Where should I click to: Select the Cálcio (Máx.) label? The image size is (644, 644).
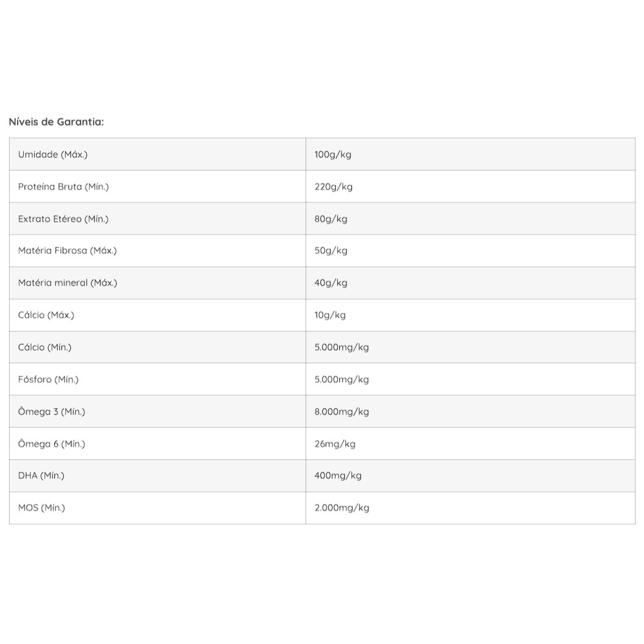tap(46, 315)
